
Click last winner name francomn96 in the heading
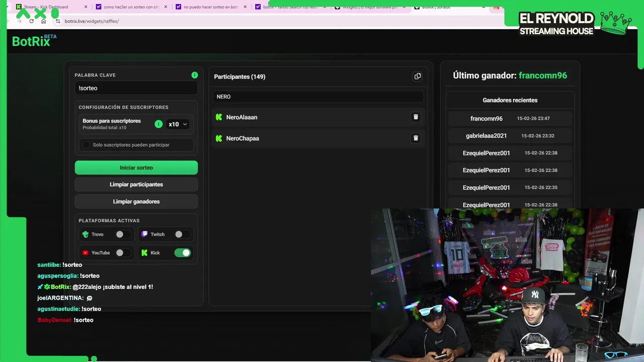coord(543,75)
